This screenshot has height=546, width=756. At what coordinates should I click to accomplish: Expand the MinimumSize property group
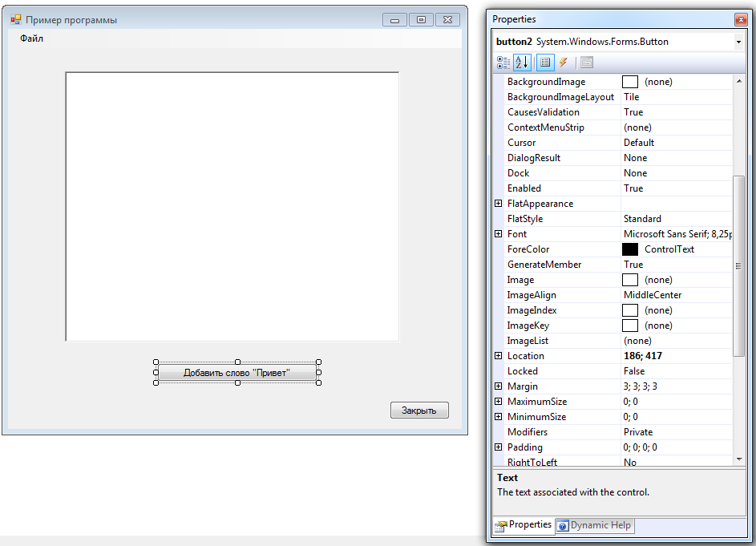[499, 417]
